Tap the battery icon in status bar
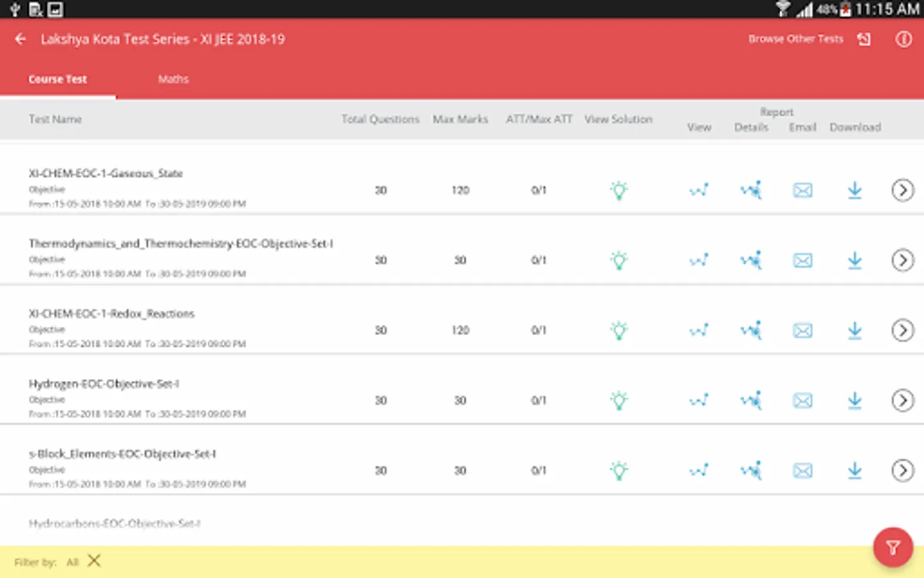The image size is (924, 578). 846,9
